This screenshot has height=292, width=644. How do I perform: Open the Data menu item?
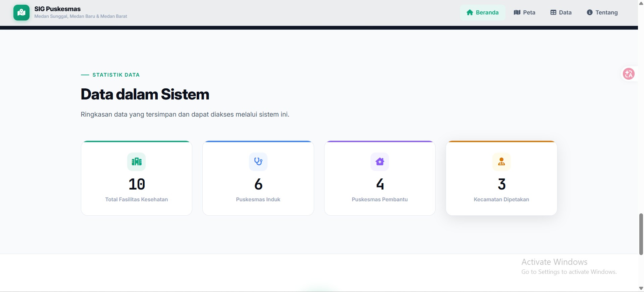point(561,12)
